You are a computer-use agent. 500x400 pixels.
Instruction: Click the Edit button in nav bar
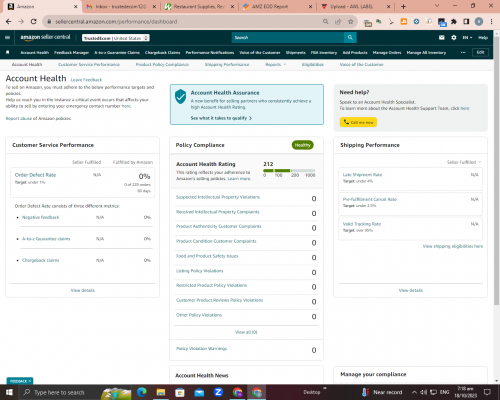pyautogui.click(x=480, y=52)
